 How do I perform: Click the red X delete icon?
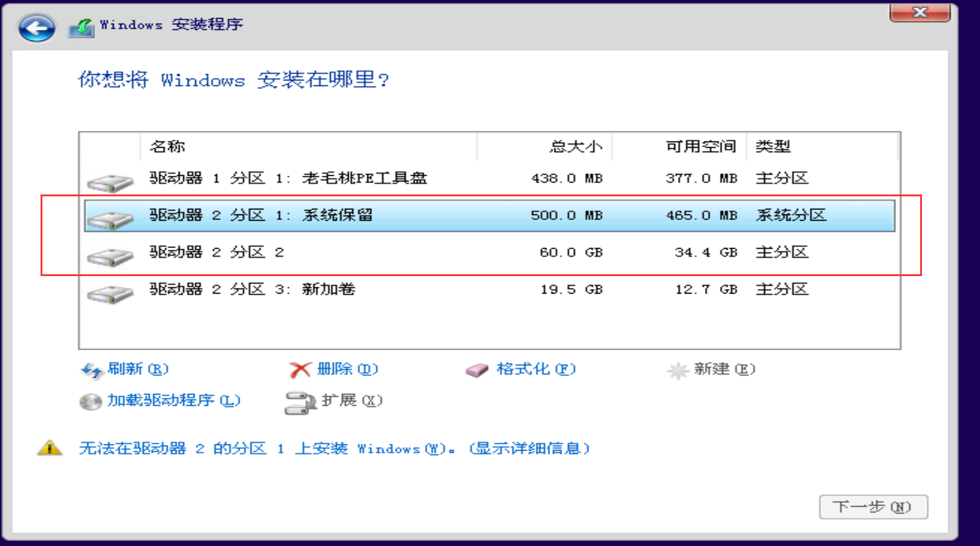(x=300, y=370)
